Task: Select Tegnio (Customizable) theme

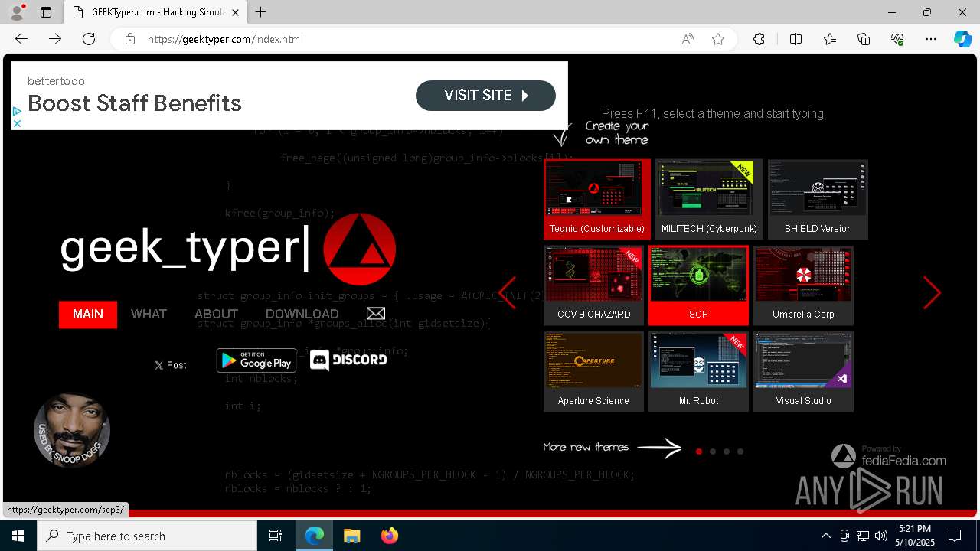Action: pyautogui.click(x=597, y=199)
